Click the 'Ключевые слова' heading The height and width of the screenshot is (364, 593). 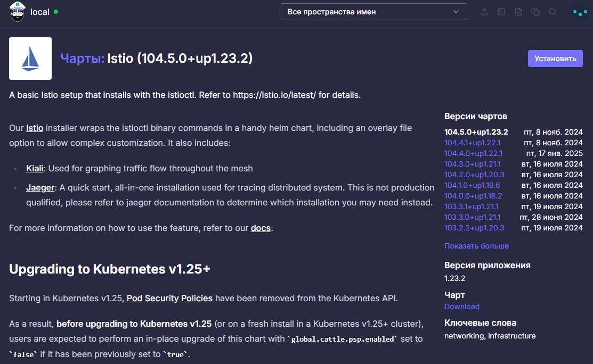(x=480, y=323)
